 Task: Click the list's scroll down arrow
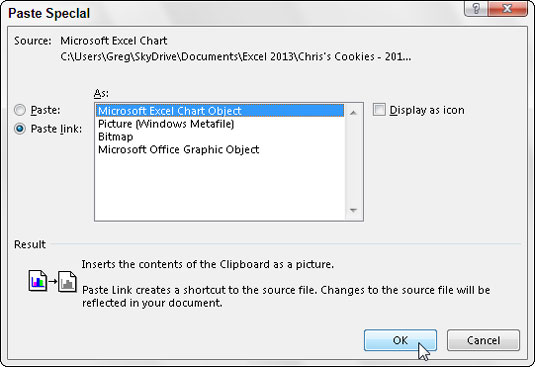coord(353,210)
